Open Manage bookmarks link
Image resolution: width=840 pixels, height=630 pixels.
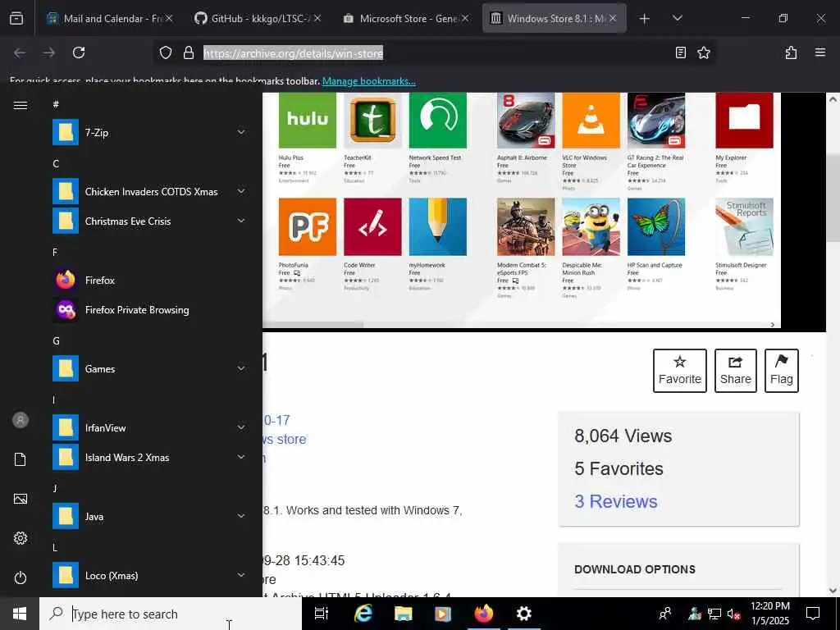[368, 81]
